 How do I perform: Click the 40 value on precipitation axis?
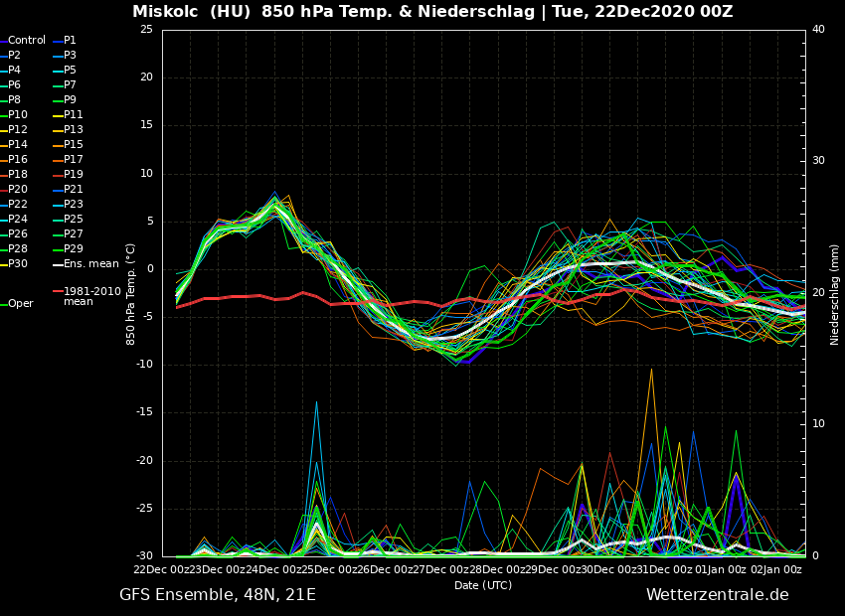(x=818, y=30)
